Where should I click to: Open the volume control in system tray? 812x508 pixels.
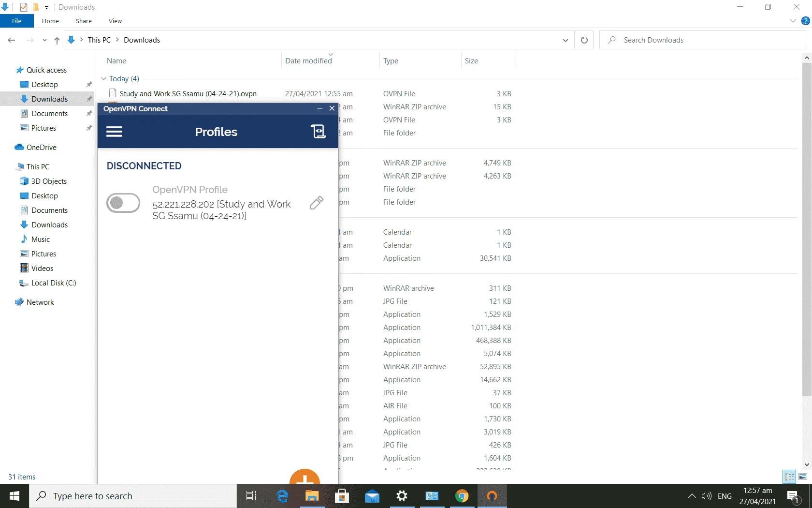coord(707,496)
